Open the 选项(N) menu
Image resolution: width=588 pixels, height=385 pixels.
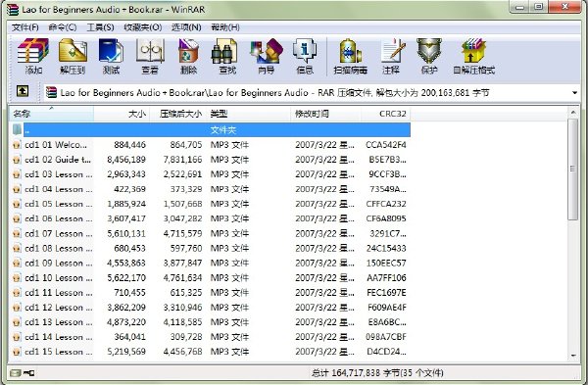(x=186, y=27)
